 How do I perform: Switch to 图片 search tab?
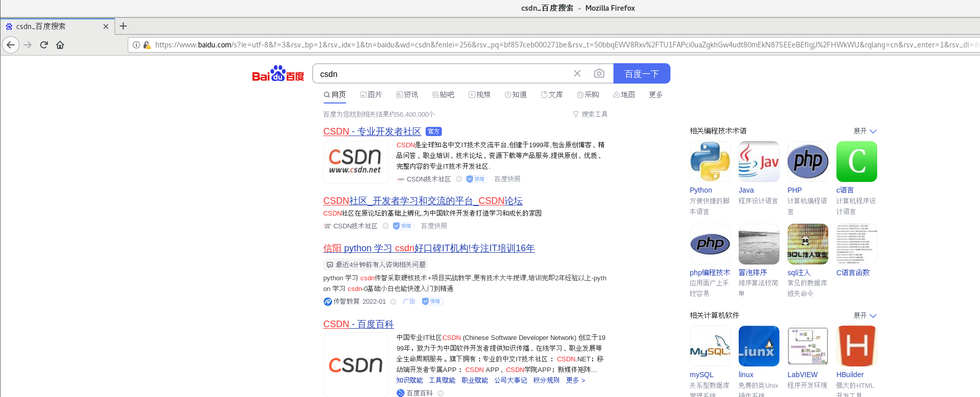[371, 95]
